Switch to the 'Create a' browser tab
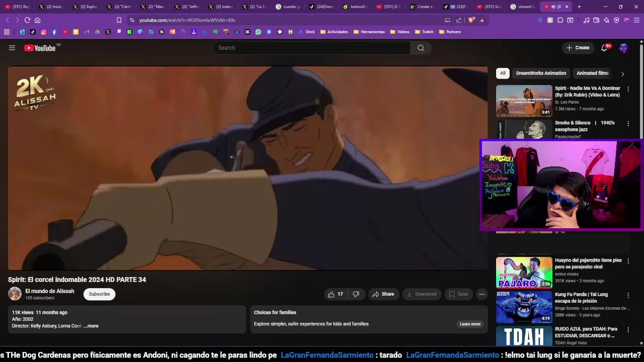644x362 pixels. (422, 7)
